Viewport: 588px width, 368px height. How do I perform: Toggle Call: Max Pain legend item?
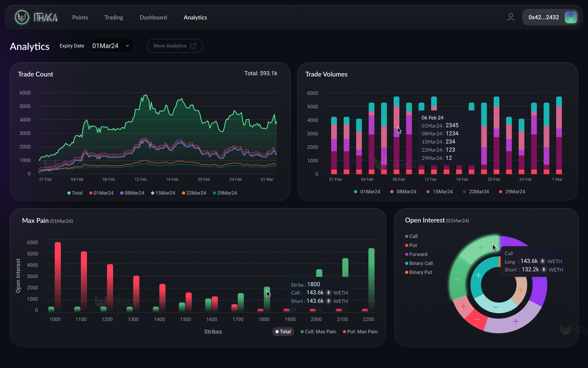[318, 332]
